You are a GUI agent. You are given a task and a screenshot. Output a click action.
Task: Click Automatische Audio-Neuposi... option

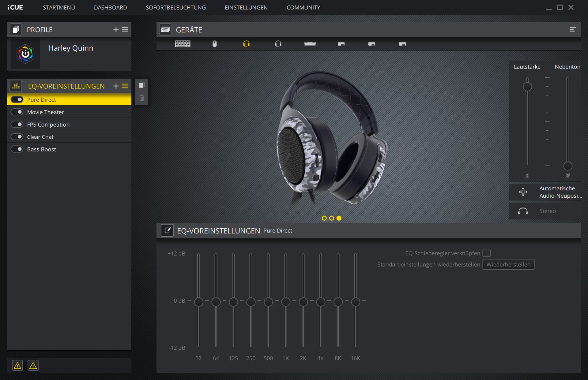pos(545,192)
